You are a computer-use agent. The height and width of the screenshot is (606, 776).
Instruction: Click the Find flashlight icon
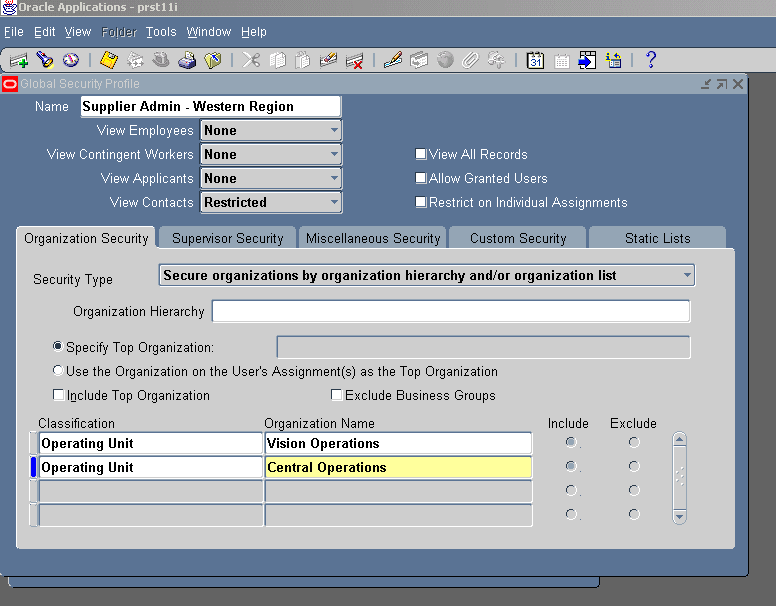coord(45,60)
